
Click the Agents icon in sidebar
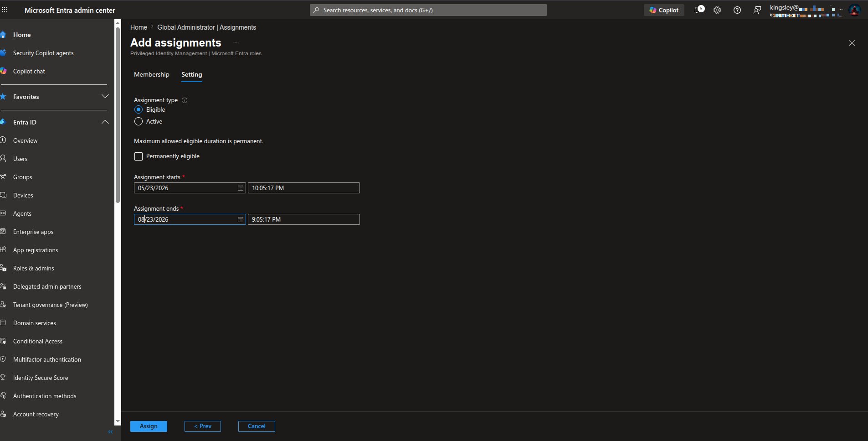3,213
